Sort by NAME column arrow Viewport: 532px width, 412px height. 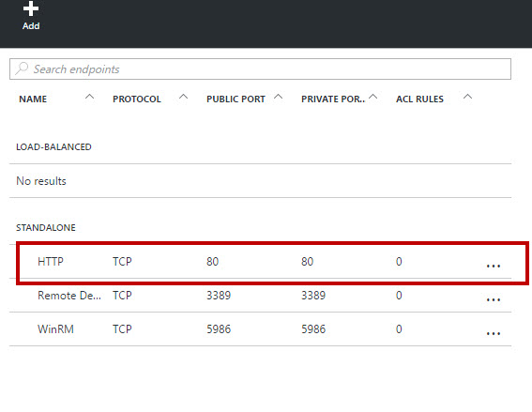[89, 97]
